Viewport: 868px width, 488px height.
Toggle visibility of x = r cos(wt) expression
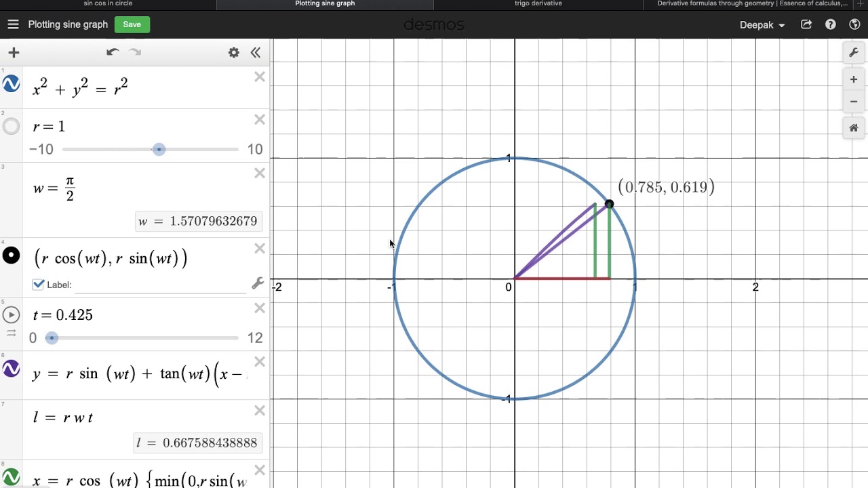point(11,477)
